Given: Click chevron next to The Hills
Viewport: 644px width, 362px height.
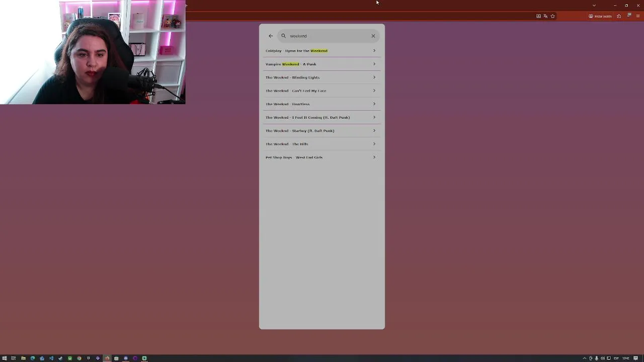Looking at the screenshot, I should (x=374, y=144).
